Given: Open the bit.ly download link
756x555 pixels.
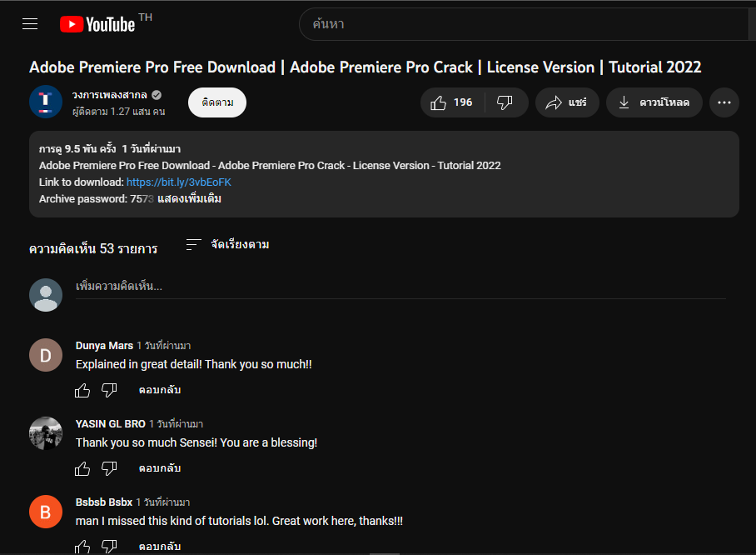Looking at the screenshot, I should [179, 182].
